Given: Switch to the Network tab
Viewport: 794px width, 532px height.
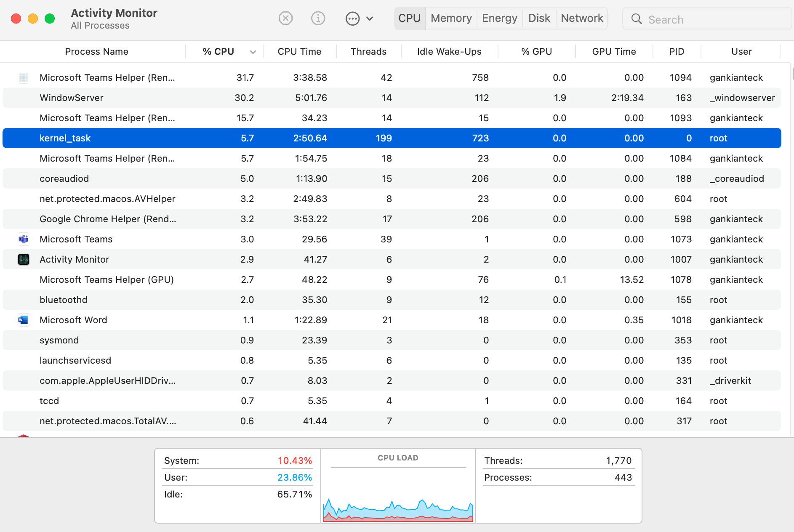Looking at the screenshot, I should pos(582,18).
